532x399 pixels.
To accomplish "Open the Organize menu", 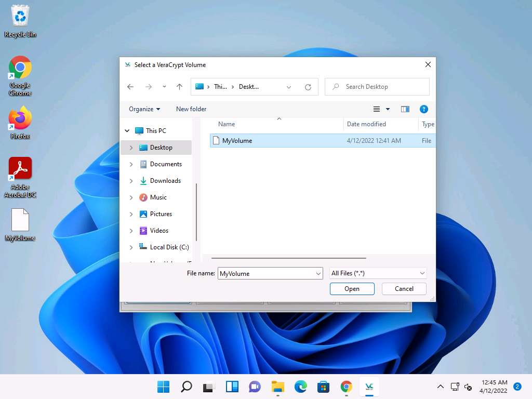I will point(144,109).
